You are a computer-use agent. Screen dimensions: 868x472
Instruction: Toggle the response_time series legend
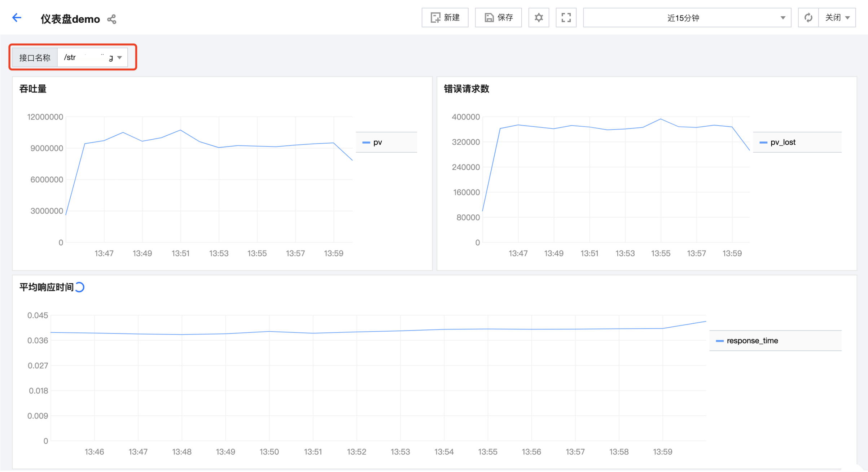point(752,341)
